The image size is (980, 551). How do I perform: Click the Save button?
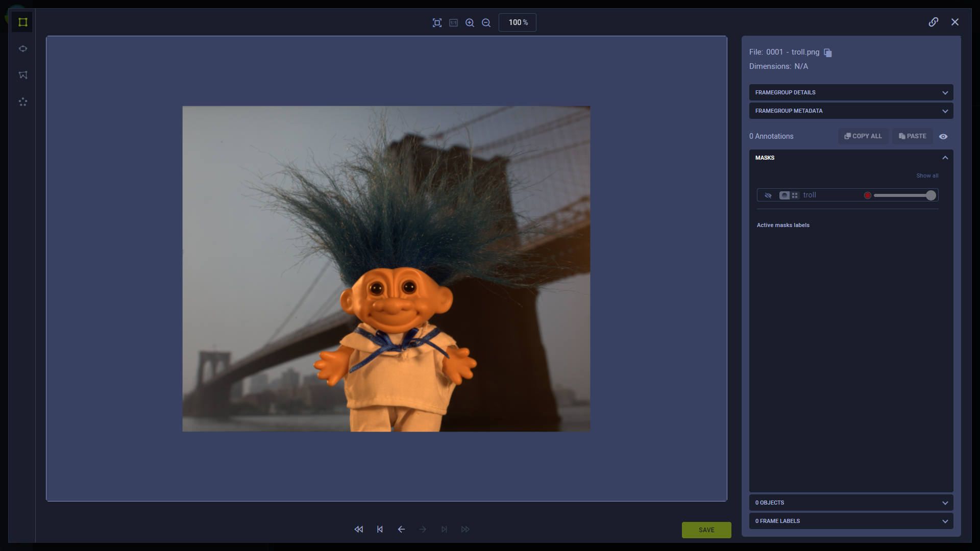[706, 530]
